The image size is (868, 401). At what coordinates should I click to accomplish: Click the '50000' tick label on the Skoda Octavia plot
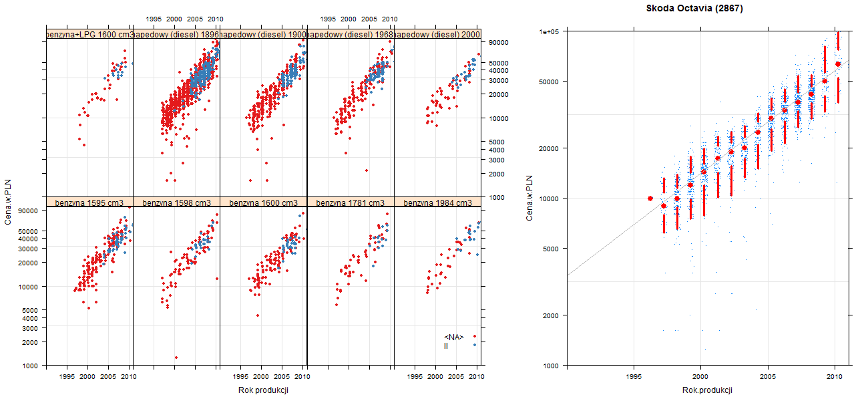(549, 82)
